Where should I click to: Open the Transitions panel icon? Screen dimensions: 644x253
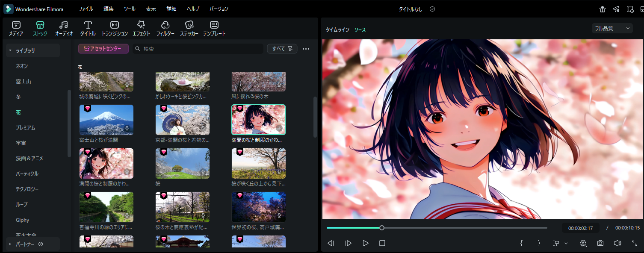coord(114,25)
